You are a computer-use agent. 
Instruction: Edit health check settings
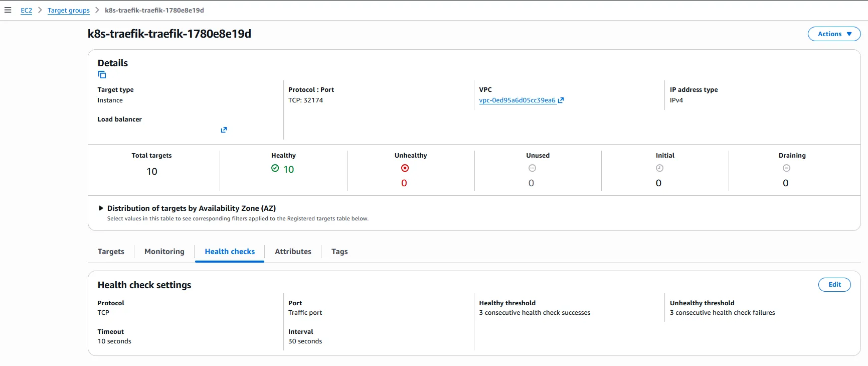(834, 285)
